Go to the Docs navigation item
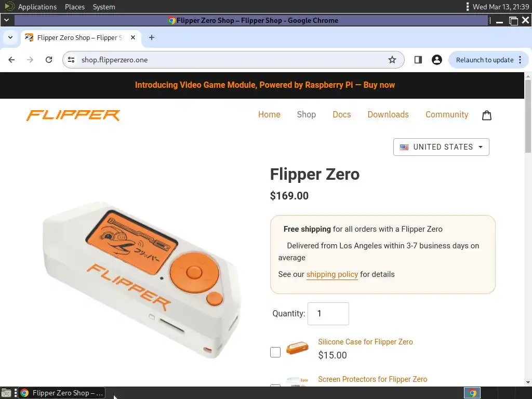 coord(342,115)
